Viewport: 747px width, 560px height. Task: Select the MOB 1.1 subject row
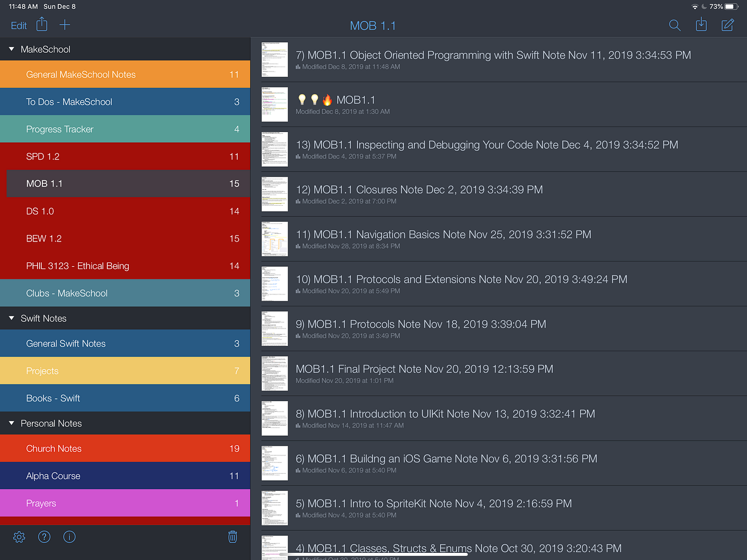(125, 184)
